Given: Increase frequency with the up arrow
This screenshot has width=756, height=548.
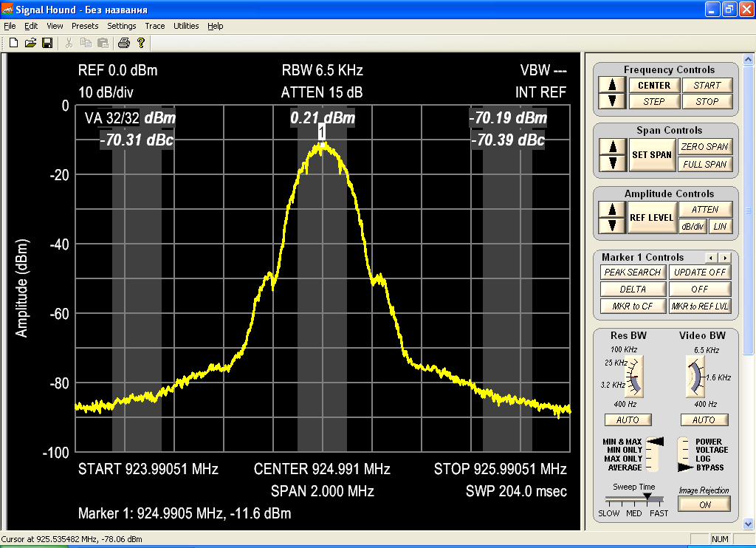Looking at the screenshot, I should 612,86.
